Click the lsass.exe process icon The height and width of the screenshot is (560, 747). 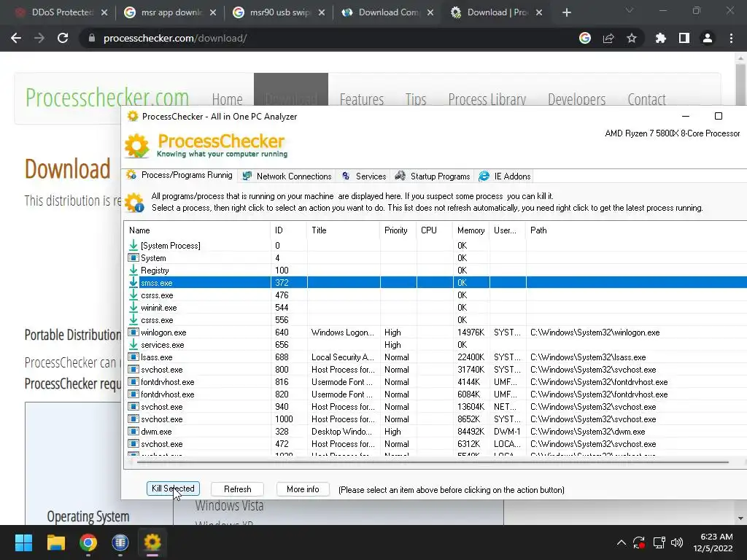[x=133, y=357]
